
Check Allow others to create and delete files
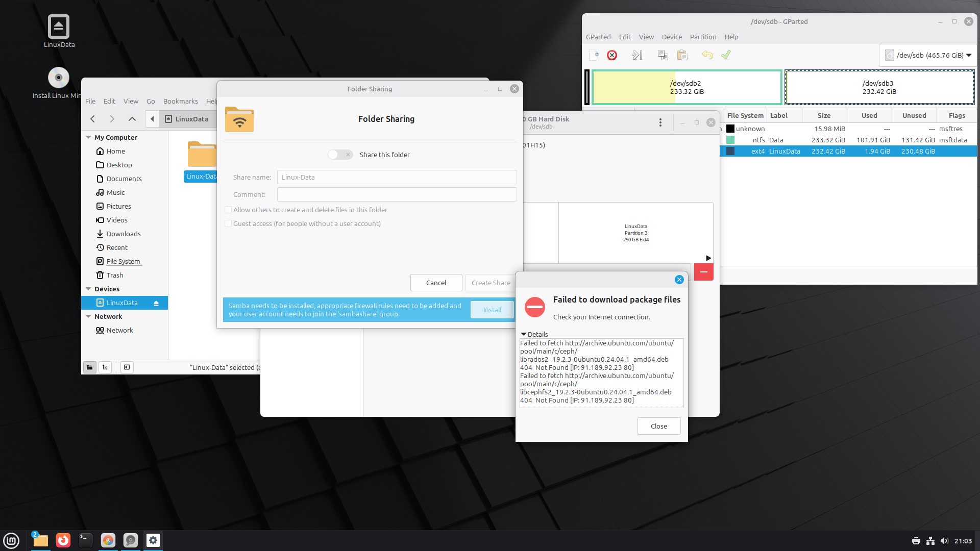(x=228, y=210)
